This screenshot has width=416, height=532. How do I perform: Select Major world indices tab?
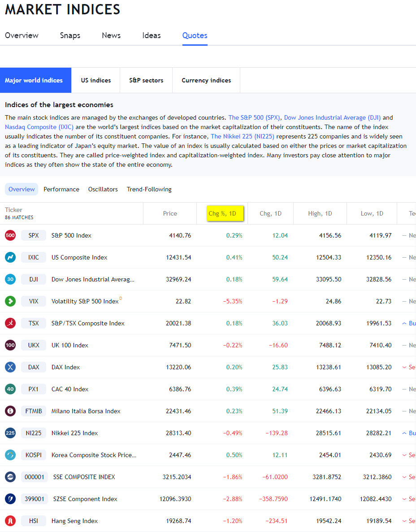click(x=35, y=80)
